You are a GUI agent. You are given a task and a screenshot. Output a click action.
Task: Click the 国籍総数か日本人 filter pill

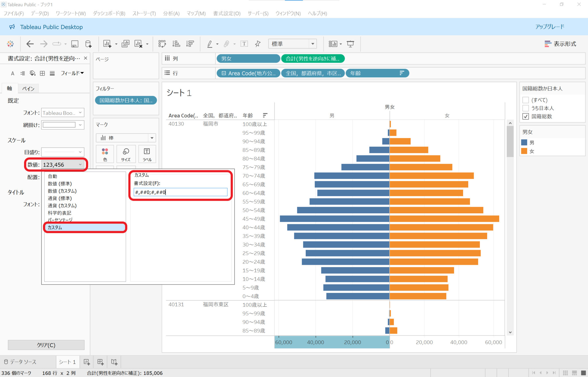[126, 100]
